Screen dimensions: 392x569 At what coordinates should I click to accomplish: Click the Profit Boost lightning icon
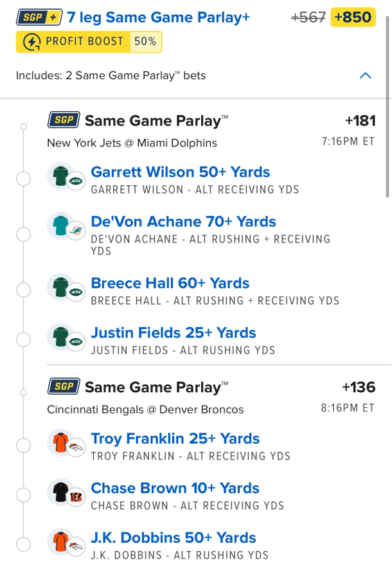(31, 42)
